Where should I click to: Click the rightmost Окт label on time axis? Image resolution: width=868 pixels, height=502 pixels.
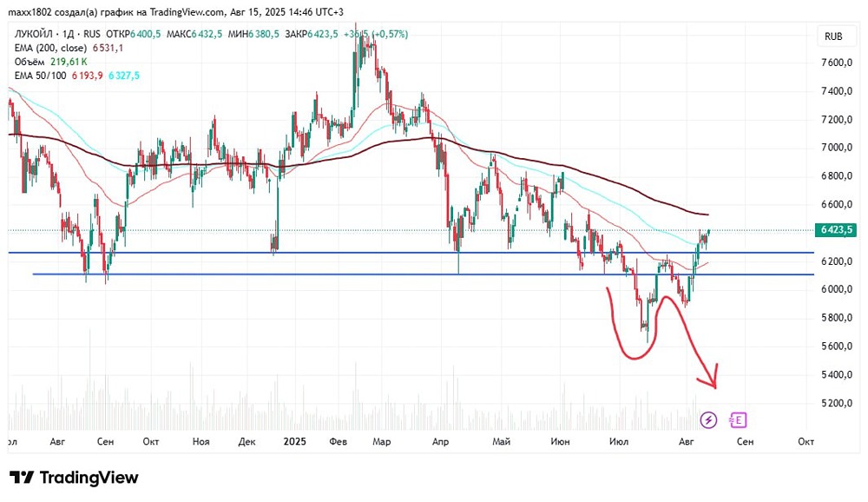coord(806,441)
